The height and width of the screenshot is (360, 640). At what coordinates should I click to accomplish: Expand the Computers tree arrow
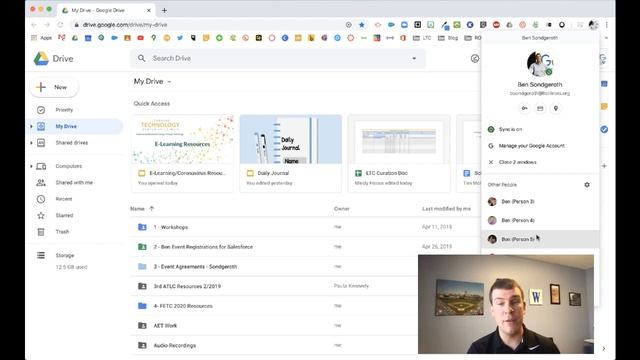(x=31, y=166)
